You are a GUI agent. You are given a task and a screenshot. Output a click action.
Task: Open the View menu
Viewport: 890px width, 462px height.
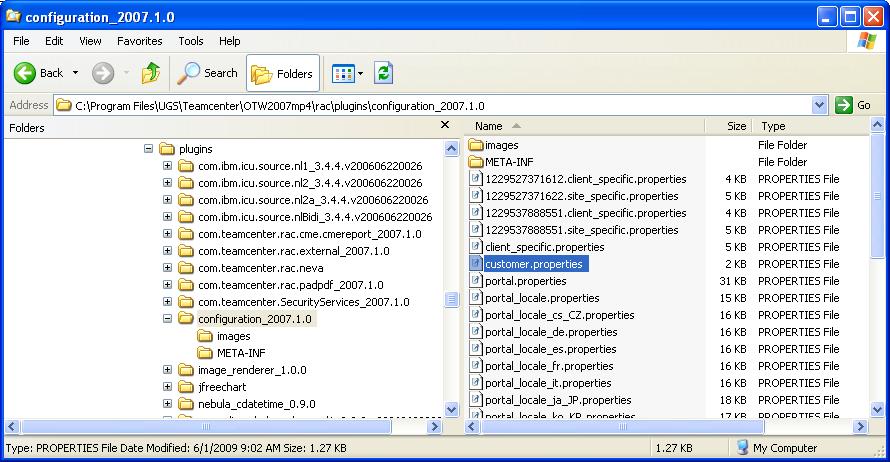coord(90,41)
